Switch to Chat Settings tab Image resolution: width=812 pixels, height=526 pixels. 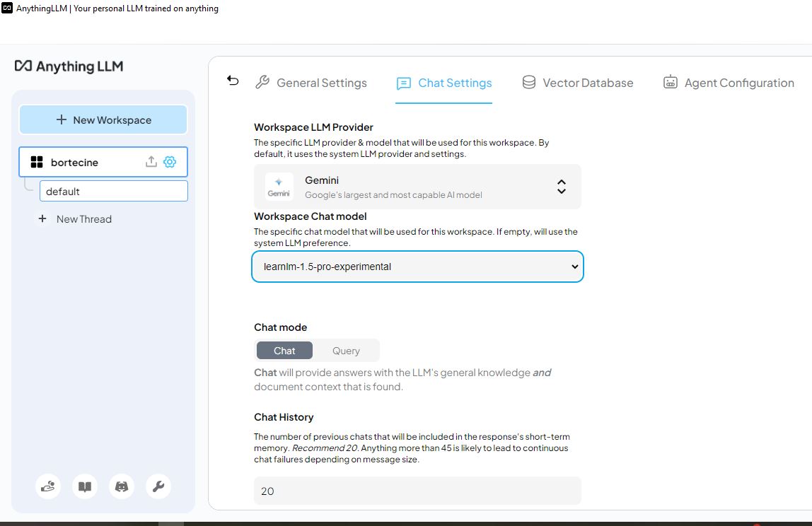pyautogui.click(x=443, y=83)
